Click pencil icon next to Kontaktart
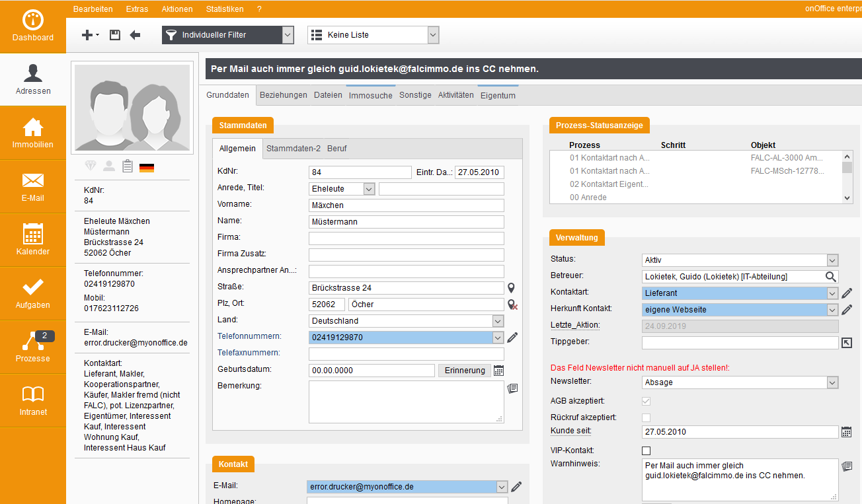Viewport: 862px width, 504px height. (847, 293)
